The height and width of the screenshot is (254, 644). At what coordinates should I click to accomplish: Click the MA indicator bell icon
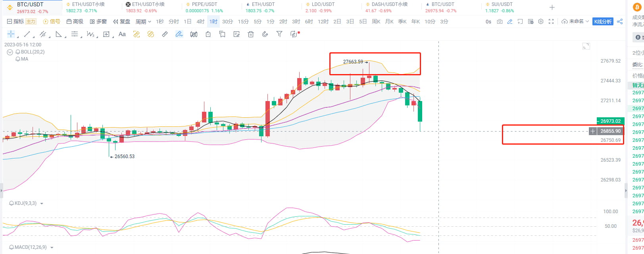pyautogui.click(x=18, y=59)
